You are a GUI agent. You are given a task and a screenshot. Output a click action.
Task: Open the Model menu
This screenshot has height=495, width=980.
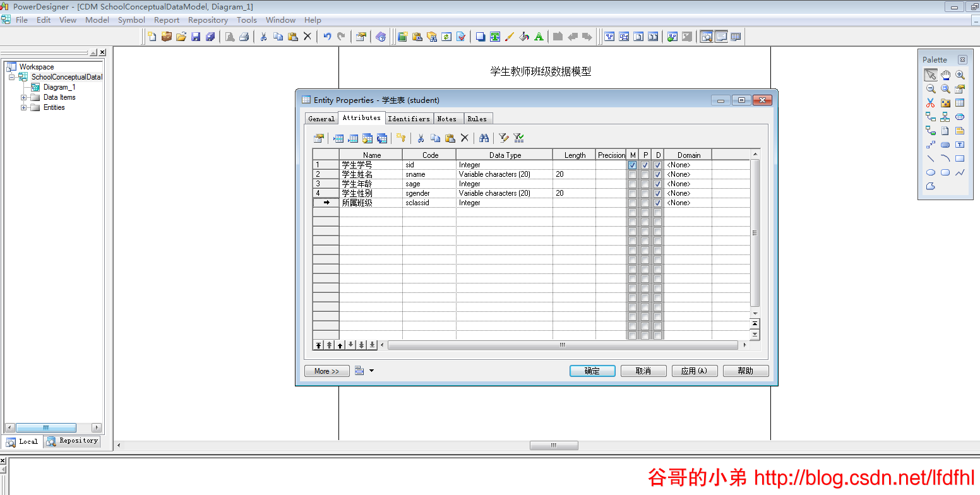97,20
